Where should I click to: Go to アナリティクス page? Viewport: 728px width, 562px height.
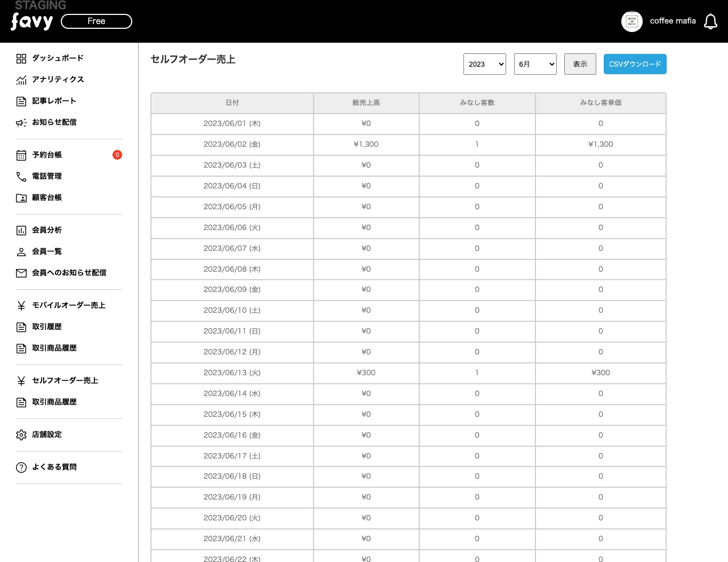click(58, 80)
